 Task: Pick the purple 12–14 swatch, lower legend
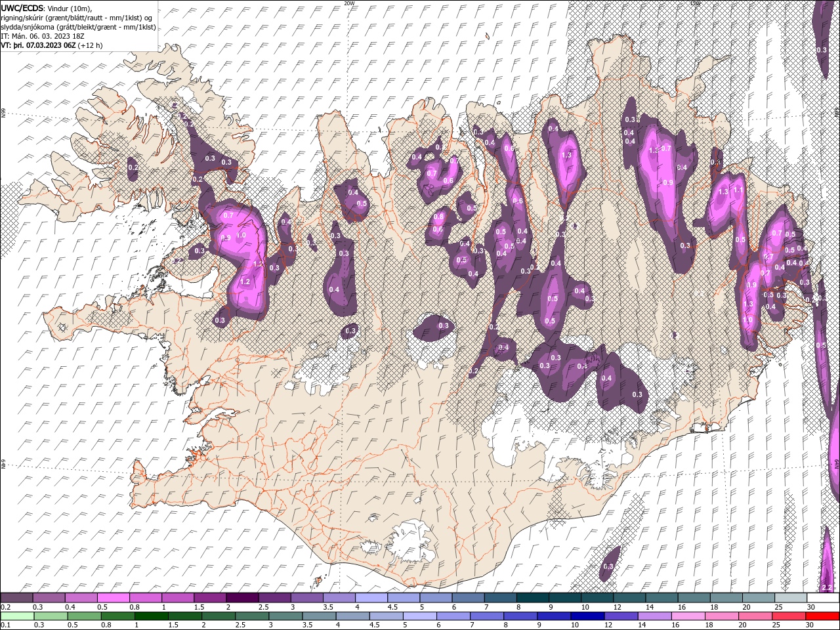(x=622, y=616)
